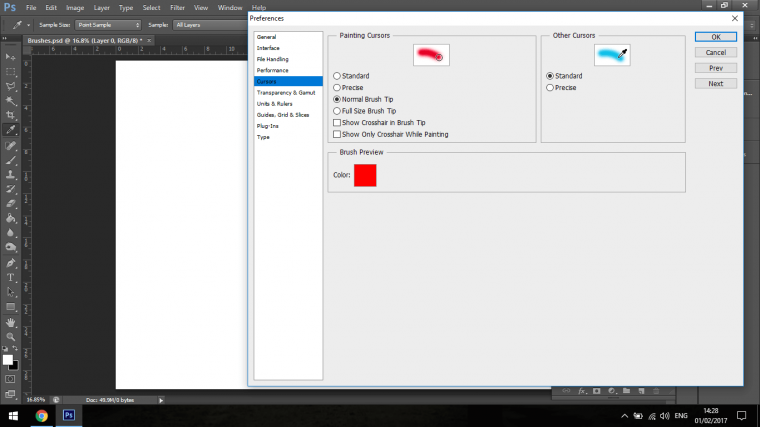Click OK in Preferences dialog
This screenshot has width=760, height=427.
pos(715,37)
